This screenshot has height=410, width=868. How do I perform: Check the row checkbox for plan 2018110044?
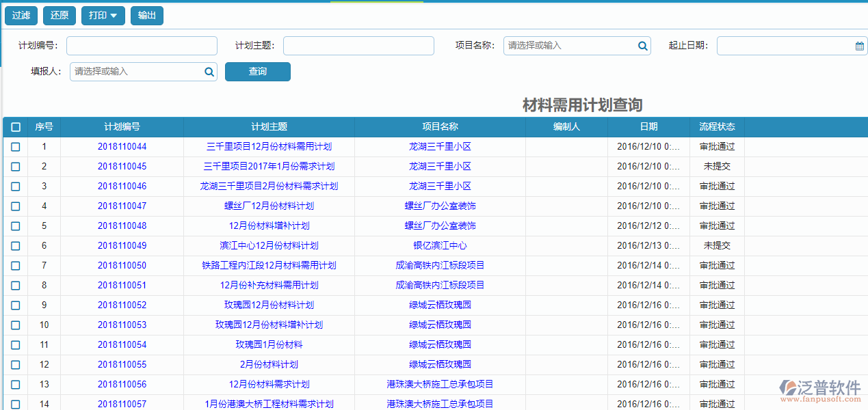pos(16,146)
